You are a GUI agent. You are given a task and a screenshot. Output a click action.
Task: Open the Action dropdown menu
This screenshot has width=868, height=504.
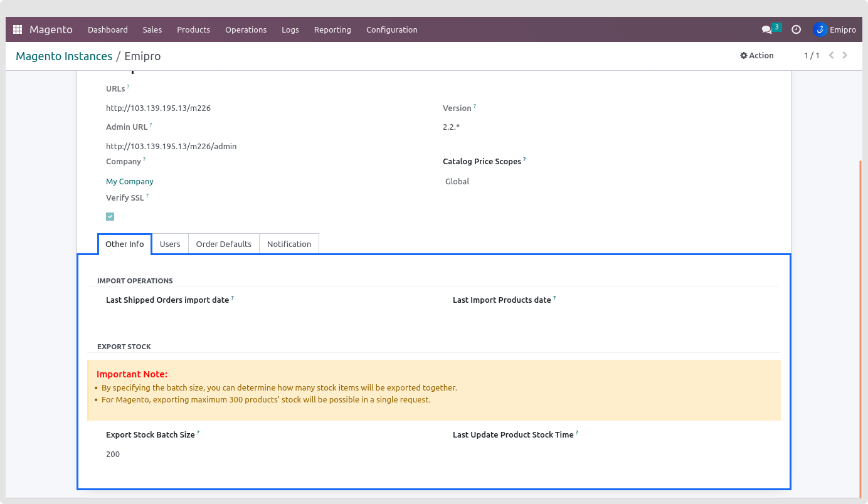(757, 55)
